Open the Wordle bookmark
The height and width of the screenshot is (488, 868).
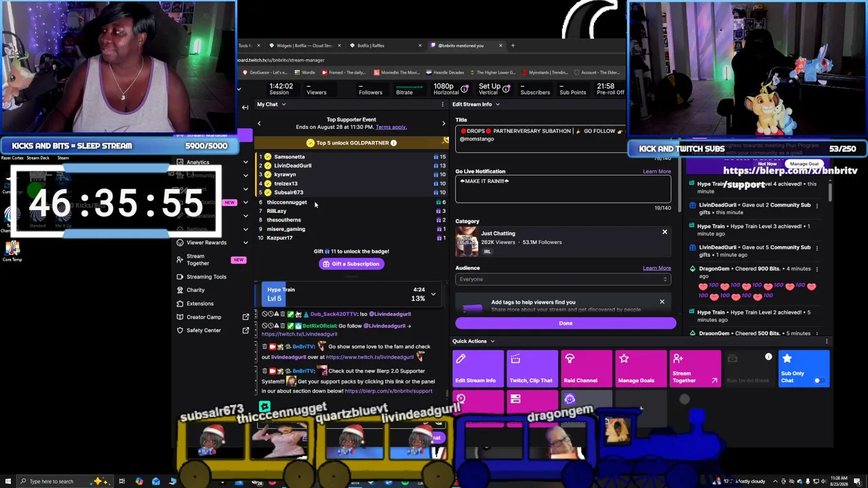tap(305, 73)
